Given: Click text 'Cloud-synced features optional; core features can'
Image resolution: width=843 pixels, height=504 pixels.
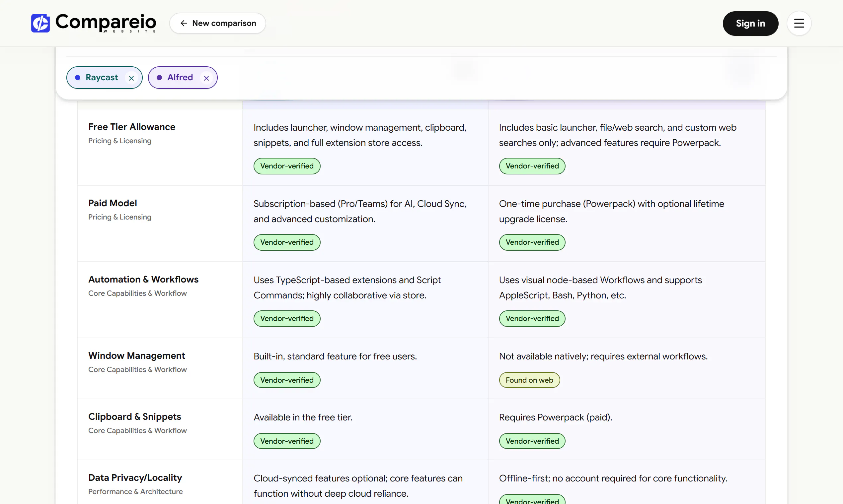Looking at the screenshot, I should tap(358, 478).
